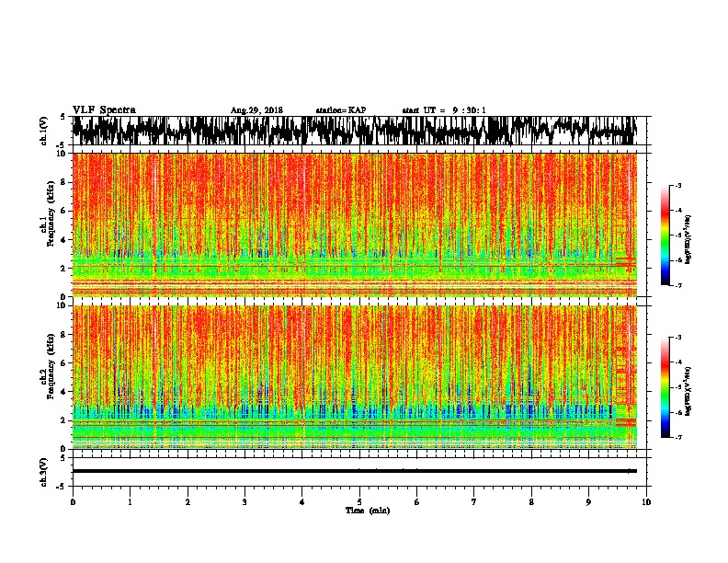Screen dimensions: 728x563
Task: Click the '-3' label on ch.1 colorbar
Action: (677, 186)
